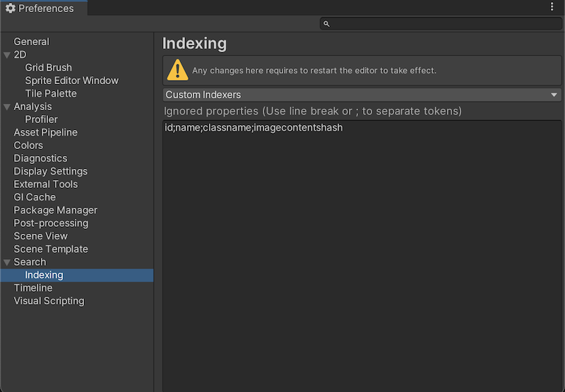Open Sprite Editor Window settings
Image resolution: width=565 pixels, height=392 pixels.
tap(71, 81)
